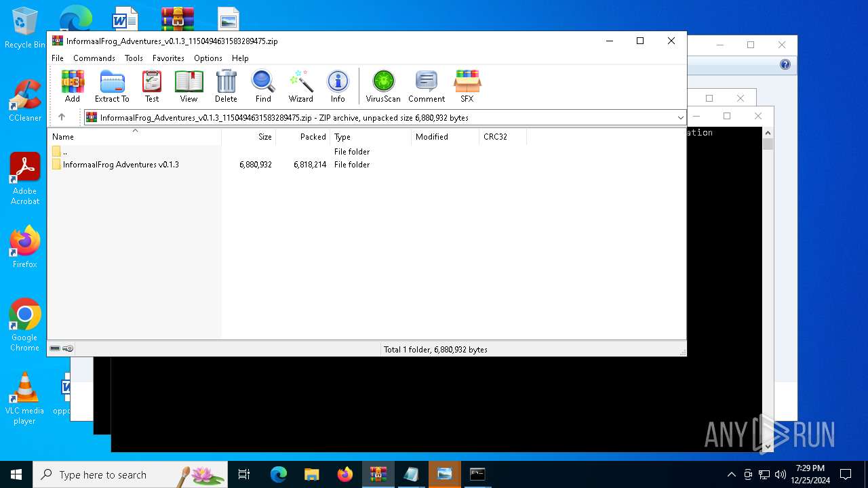Click the Extract To toolbar icon
The height and width of the screenshot is (488, 868).
point(112,86)
